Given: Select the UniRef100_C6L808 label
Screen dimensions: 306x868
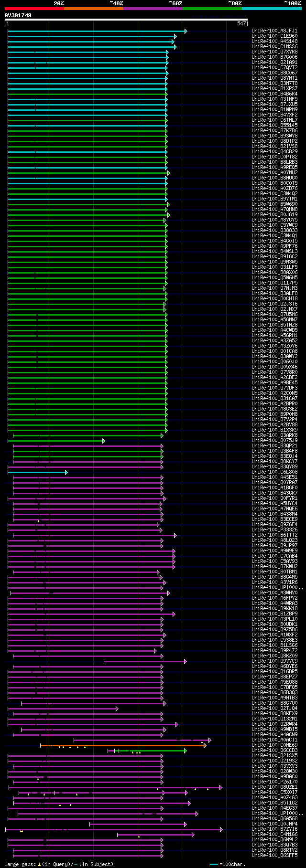Looking at the screenshot, I should tap(274, 472).
